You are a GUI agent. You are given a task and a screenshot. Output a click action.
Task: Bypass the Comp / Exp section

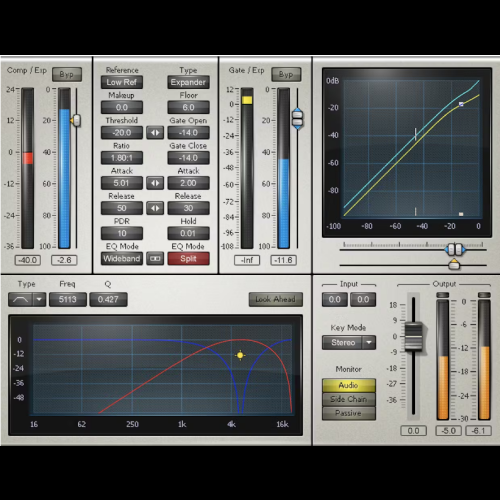(67, 74)
